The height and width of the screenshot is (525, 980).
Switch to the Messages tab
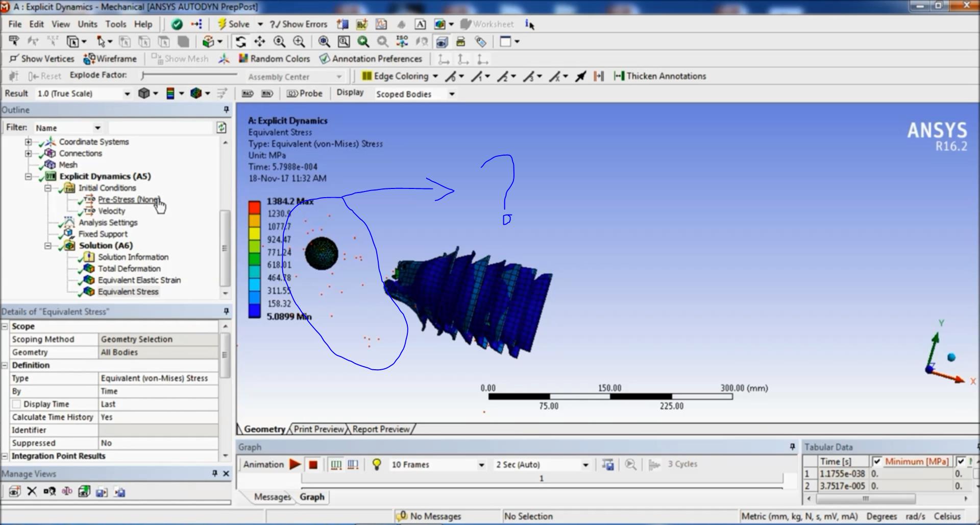pyautogui.click(x=272, y=497)
